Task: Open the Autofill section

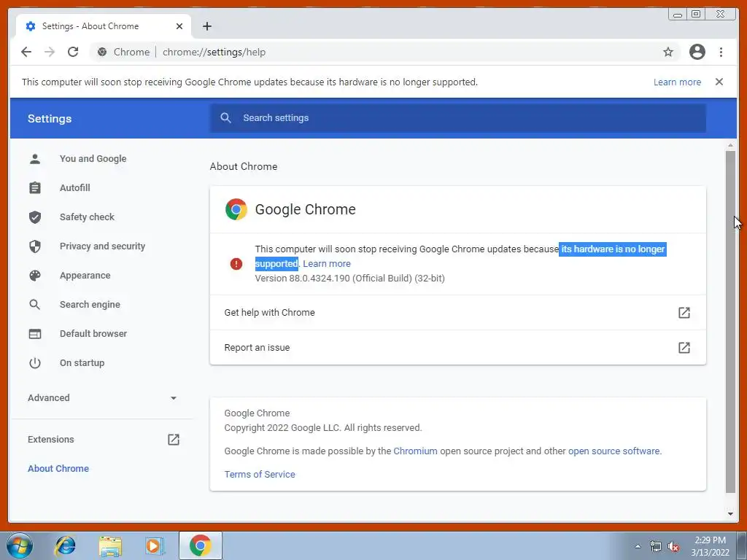Action: (x=75, y=187)
